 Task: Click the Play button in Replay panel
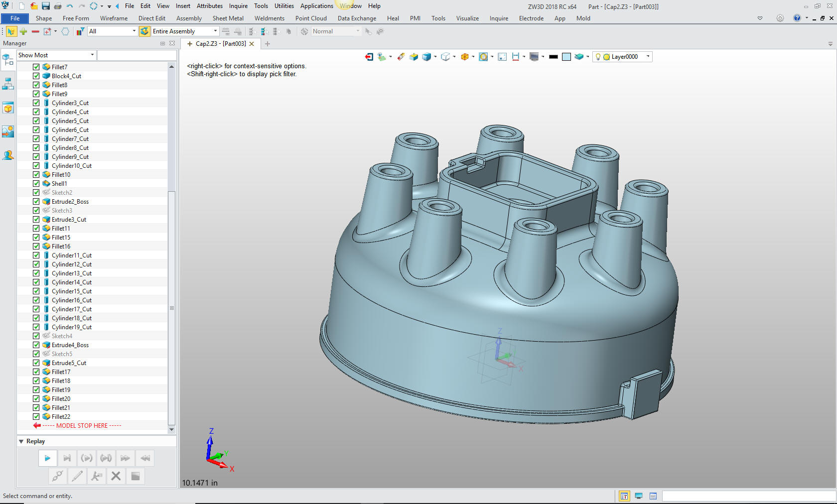[x=47, y=458]
